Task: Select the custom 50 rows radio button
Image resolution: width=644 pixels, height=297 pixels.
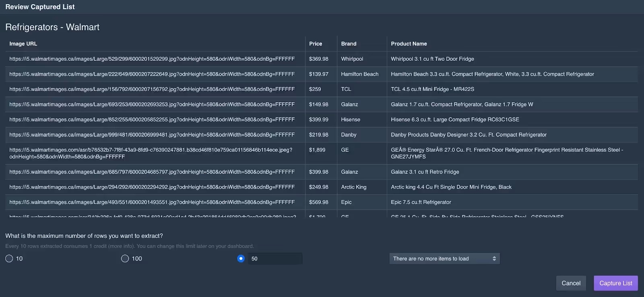Action: pos(241,259)
